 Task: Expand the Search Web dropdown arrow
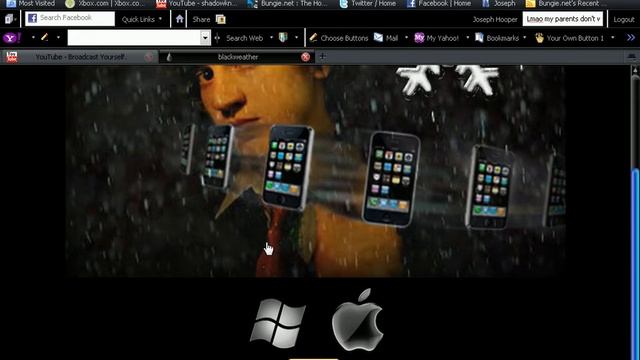click(271, 38)
